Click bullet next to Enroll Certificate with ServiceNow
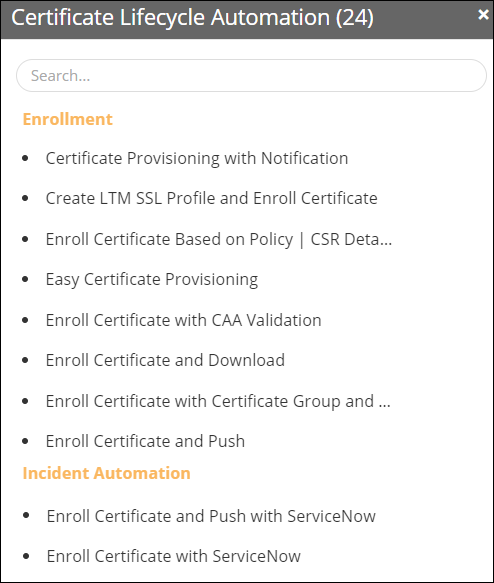Viewport: 494px width, 583px height. pyautogui.click(x=26, y=556)
